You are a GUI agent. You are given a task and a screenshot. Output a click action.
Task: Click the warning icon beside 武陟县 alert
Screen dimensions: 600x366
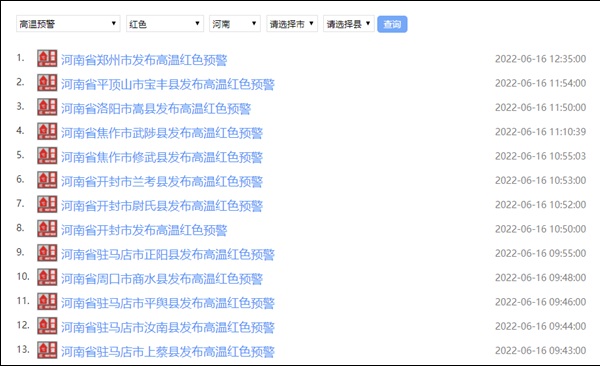click(x=47, y=131)
